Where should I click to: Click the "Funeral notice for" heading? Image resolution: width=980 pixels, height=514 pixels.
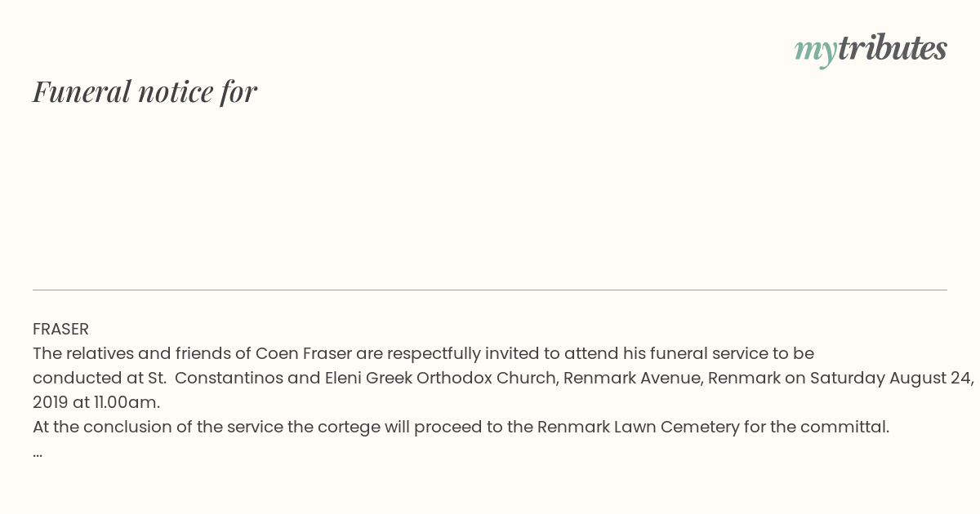145,91
